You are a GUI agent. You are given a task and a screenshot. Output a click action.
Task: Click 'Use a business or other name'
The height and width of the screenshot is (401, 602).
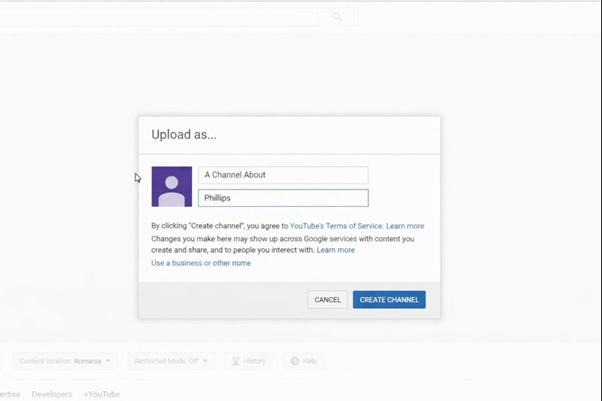[201, 263]
